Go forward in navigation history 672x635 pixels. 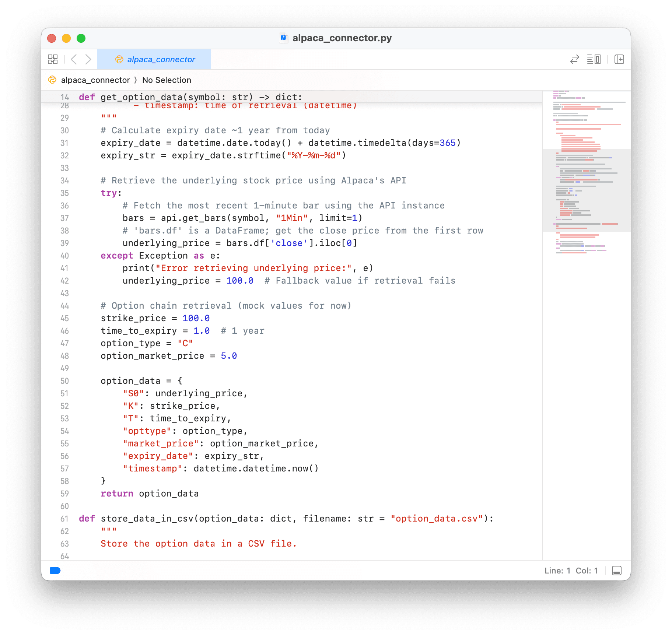(x=88, y=59)
